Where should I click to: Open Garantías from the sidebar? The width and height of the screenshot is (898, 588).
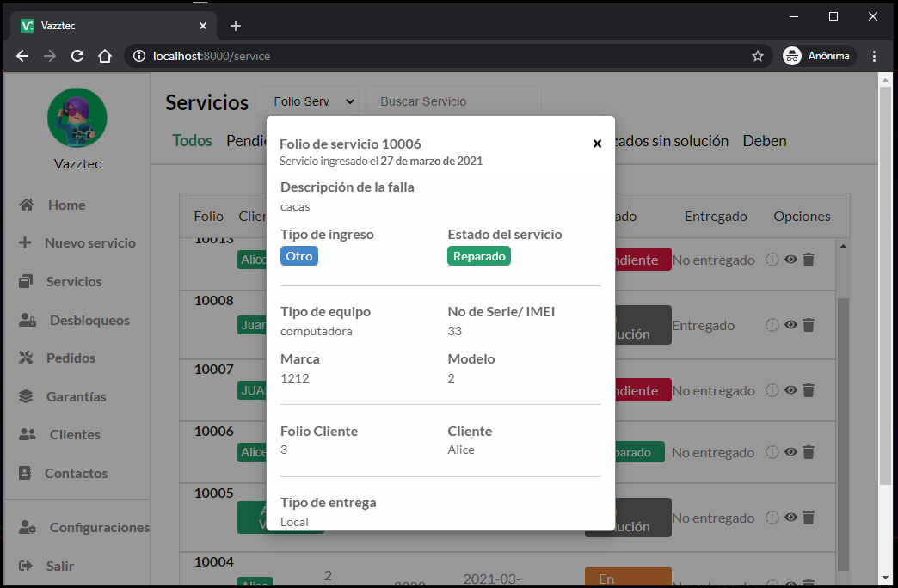click(x=77, y=396)
